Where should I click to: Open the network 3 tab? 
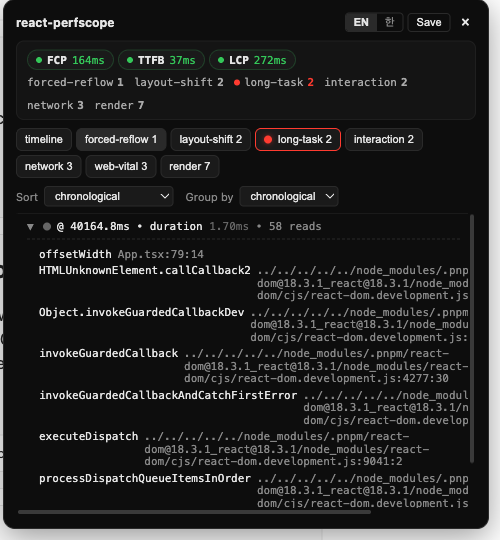49,166
